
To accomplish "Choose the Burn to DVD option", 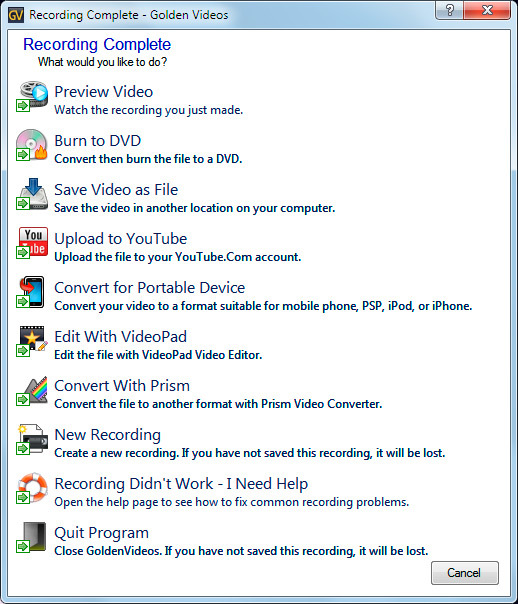I will coord(97,141).
